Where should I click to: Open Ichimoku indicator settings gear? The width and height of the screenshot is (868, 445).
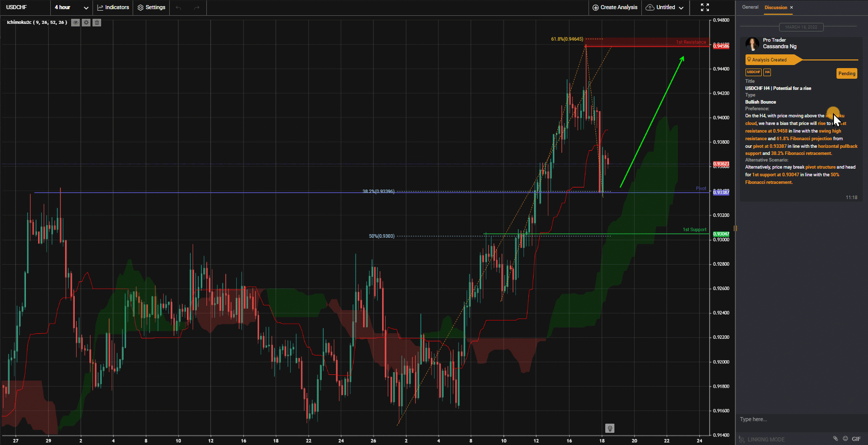(86, 22)
